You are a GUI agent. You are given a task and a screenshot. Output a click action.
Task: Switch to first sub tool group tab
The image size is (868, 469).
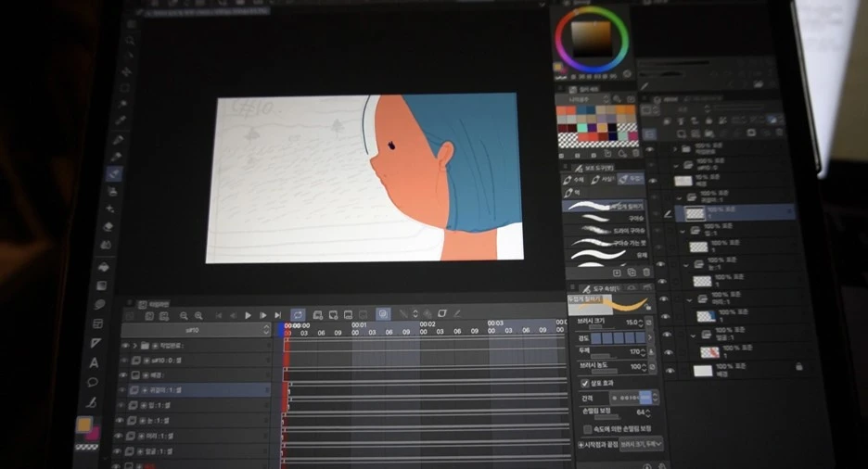573,180
